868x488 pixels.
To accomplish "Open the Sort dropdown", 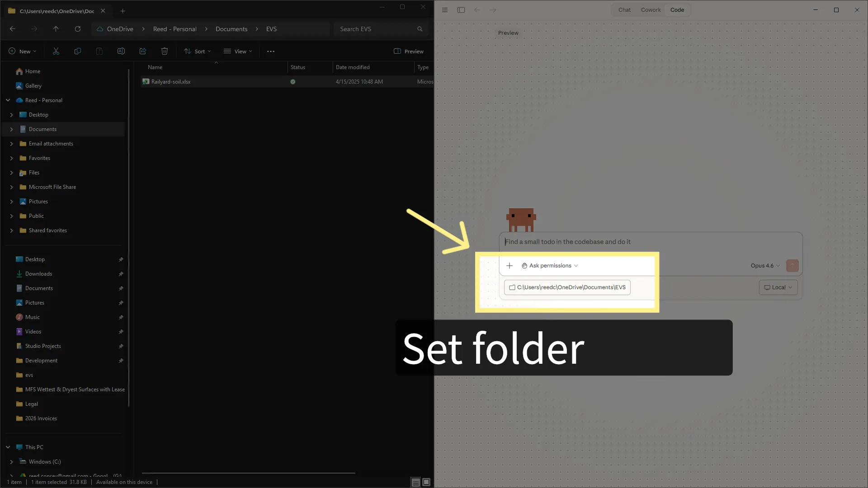I will click(198, 52).
